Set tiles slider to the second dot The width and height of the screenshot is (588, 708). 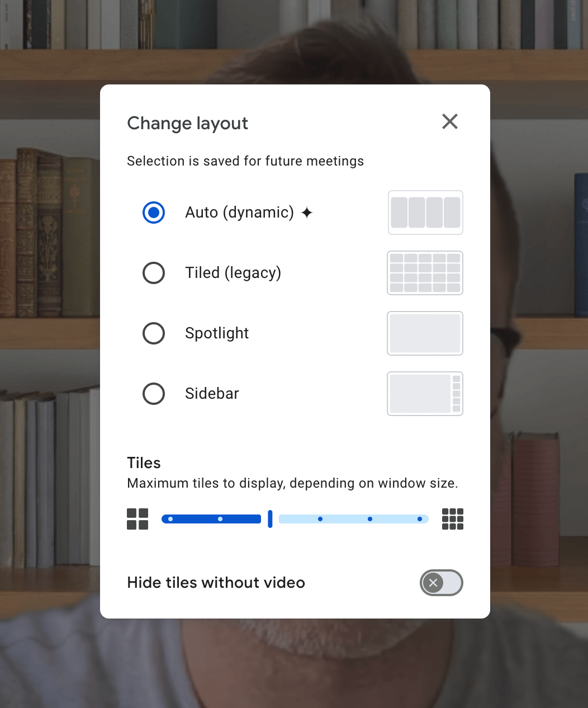(x=220, y=519)
